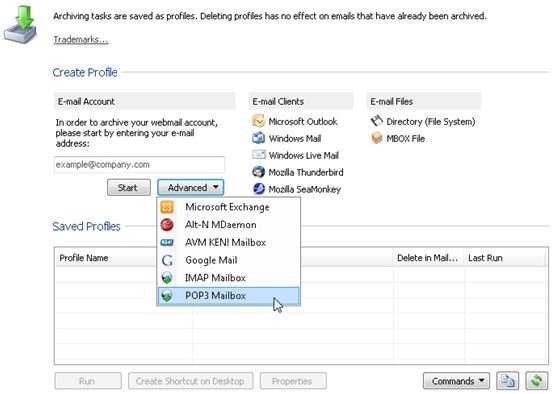Select the Mozilla Thunderbird link
The height and width of the screenshot is (394, 552).
pos(306,172)
